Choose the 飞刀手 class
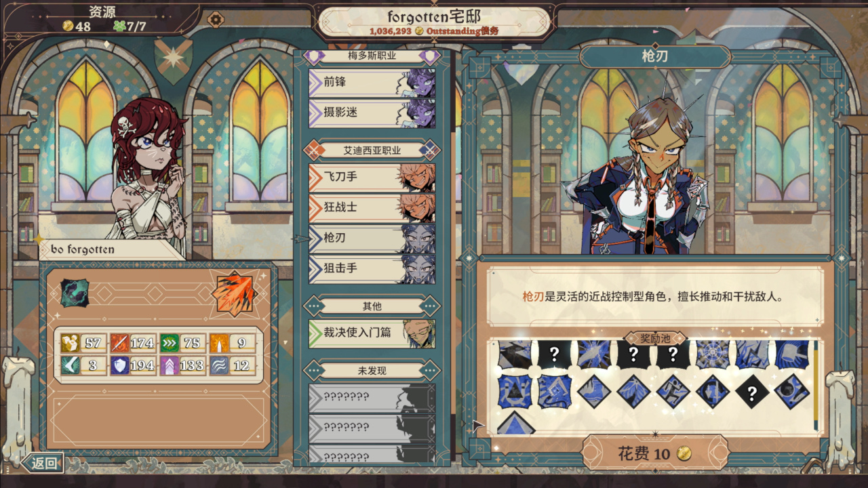This screenshot has height=488, width=868. pos(372,177)
